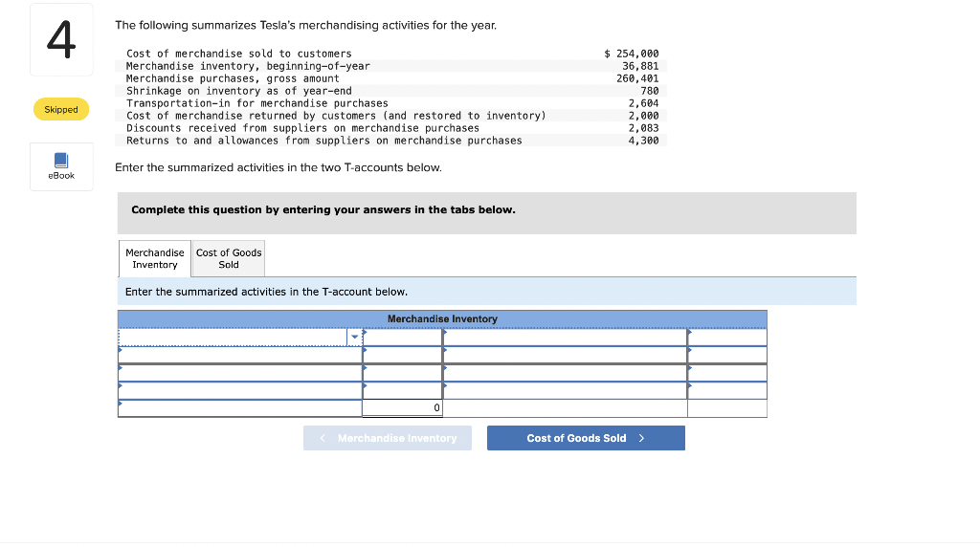Image resolution: width=980 pixels, height=547 pixels.
Task: Click the first row right description cell
Action: pyautogui.click(x=565, y=338)
